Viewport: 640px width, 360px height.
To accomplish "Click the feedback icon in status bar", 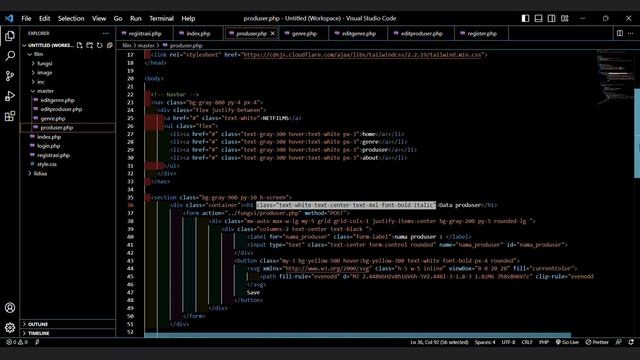I will (619, 342).
